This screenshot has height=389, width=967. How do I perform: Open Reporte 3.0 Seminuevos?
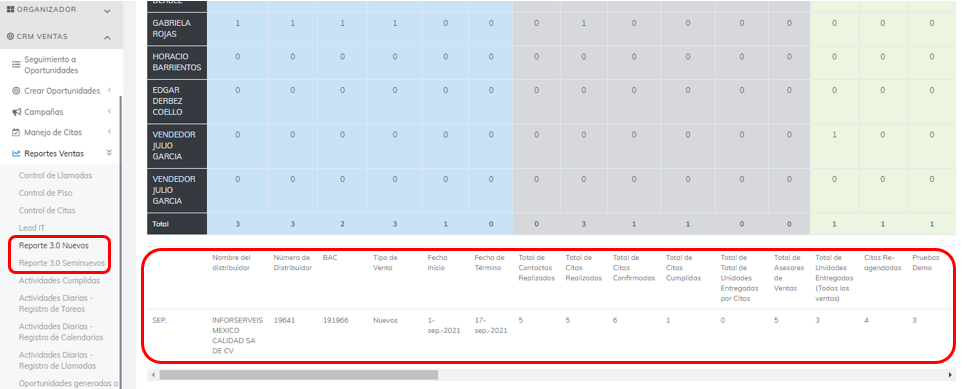[x=62, y=263]
